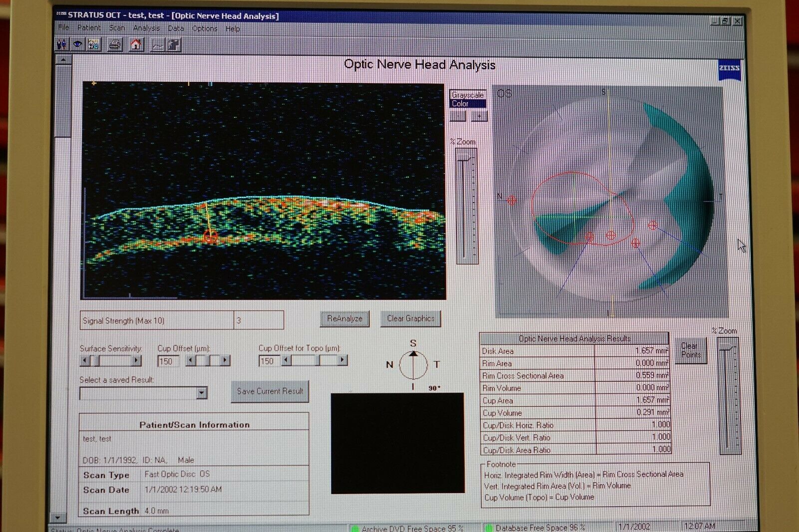
Task: Open the Data menu
Action: [176, 28]
